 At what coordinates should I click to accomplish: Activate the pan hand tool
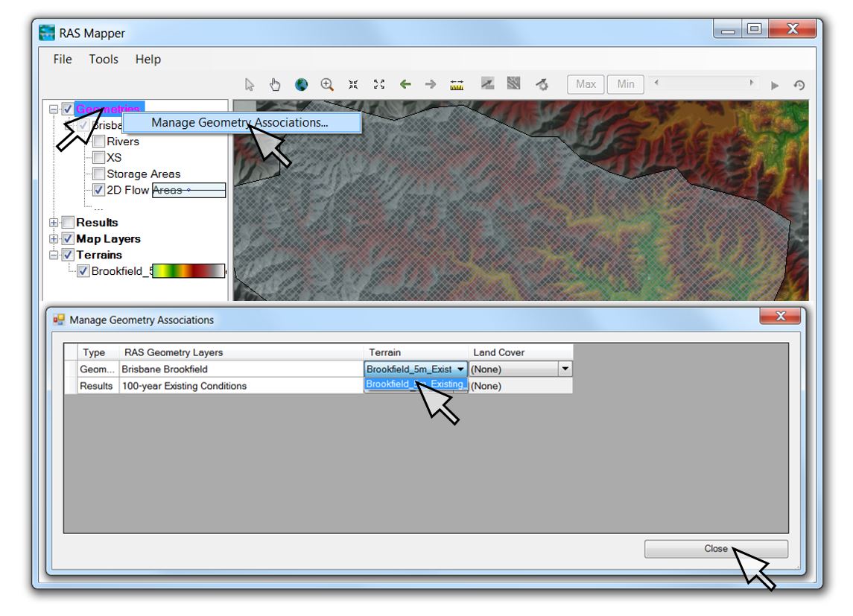click(x=275, y=84)
